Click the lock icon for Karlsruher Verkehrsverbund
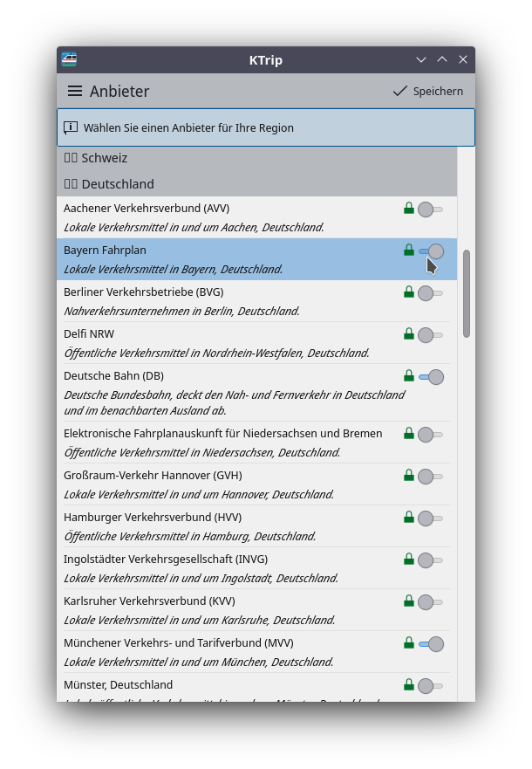Screen dimensions: 532x769 (408, 601)
